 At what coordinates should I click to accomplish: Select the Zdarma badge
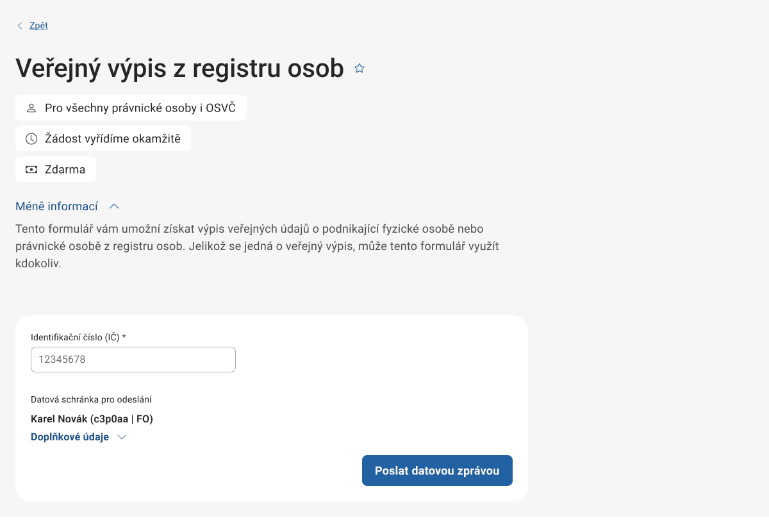click(x=56, y=169)
